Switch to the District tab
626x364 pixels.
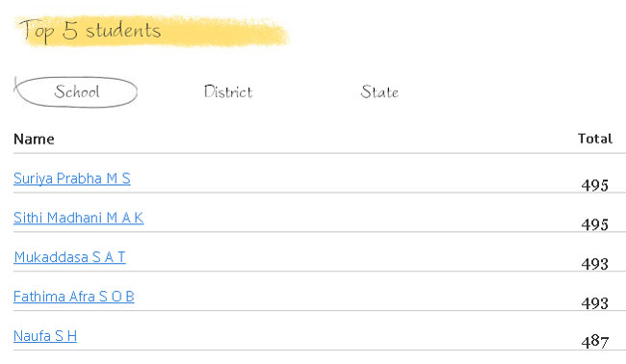tap(228, 92)
